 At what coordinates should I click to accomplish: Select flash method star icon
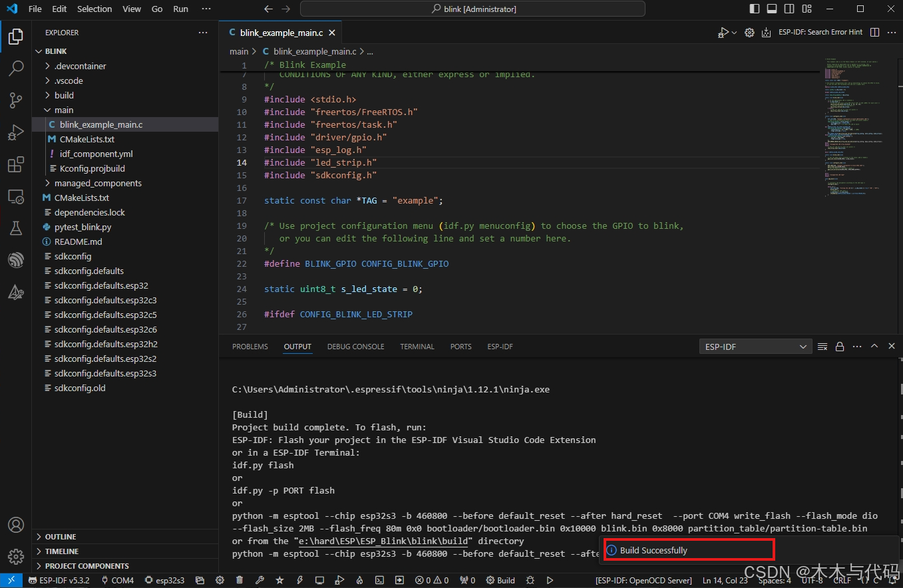pyautogui.click(x=279, y=580)
